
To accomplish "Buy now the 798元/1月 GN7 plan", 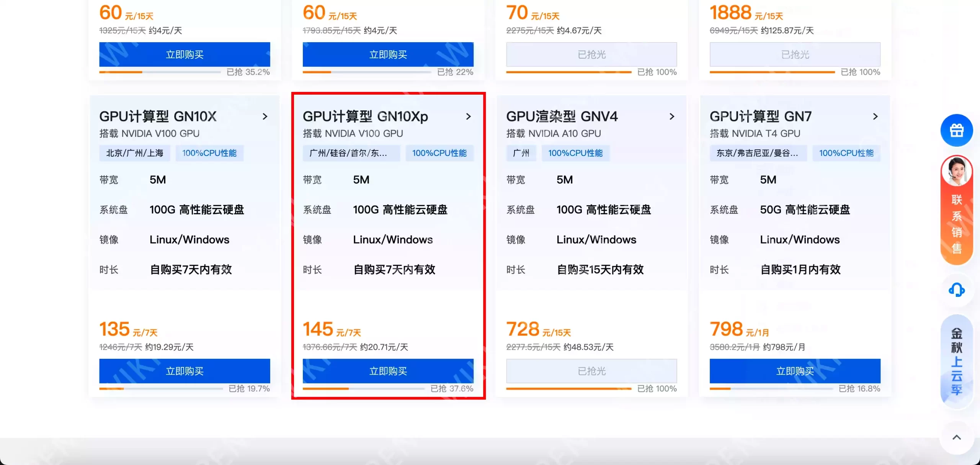I will pyautogui.click(x=795, y=371).
